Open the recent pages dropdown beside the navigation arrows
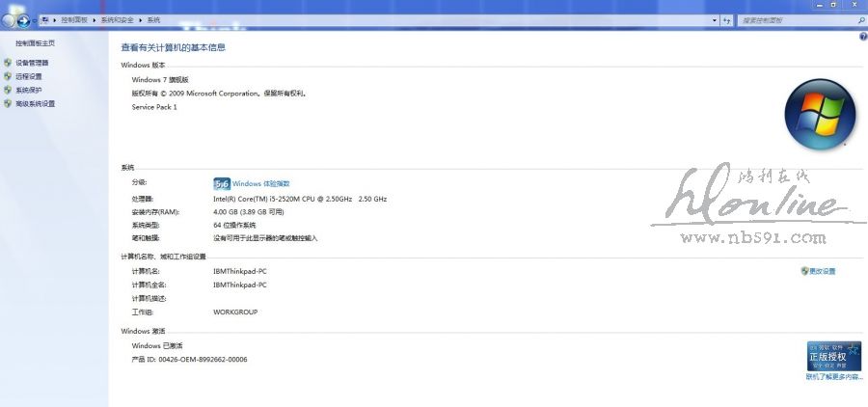This screenshot has width=868, height=407. [35, 20]
